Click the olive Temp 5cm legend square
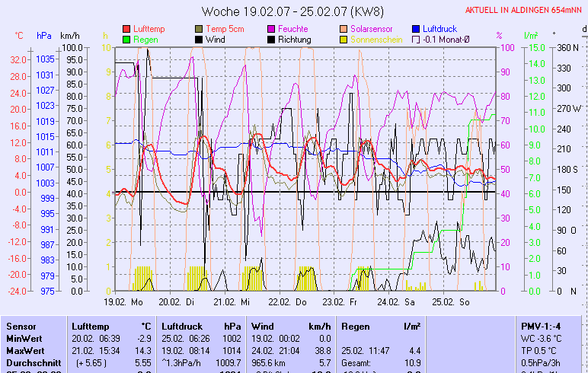The height and width of the screenshot is (373, 588). pyautogui.click(x=200, y=29)
